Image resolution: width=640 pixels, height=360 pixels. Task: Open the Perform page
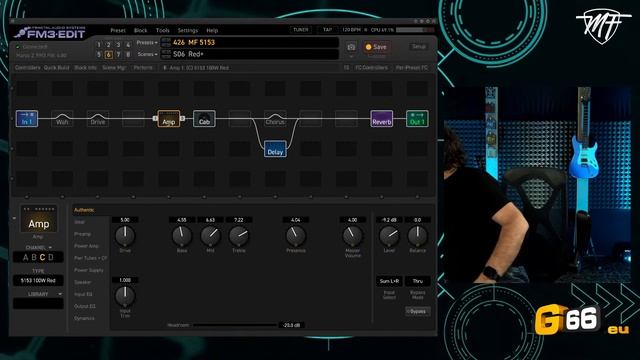[x=143, y=67]
